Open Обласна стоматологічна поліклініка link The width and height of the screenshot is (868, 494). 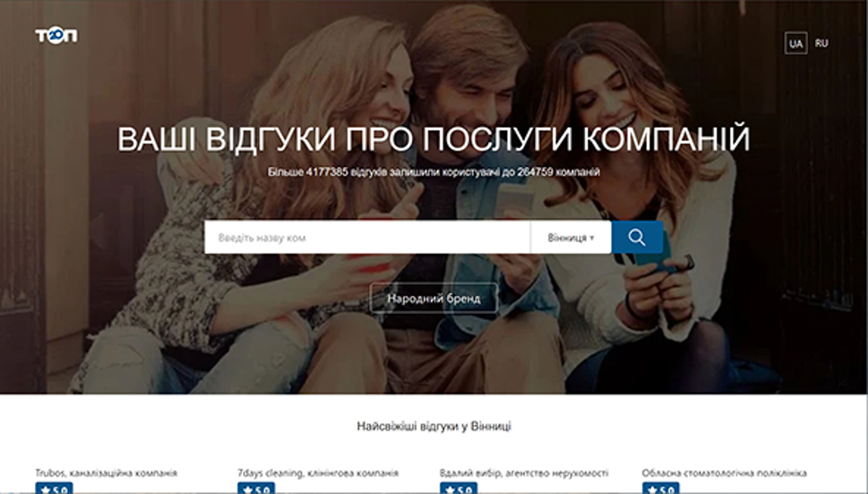(x=724, y=473)
